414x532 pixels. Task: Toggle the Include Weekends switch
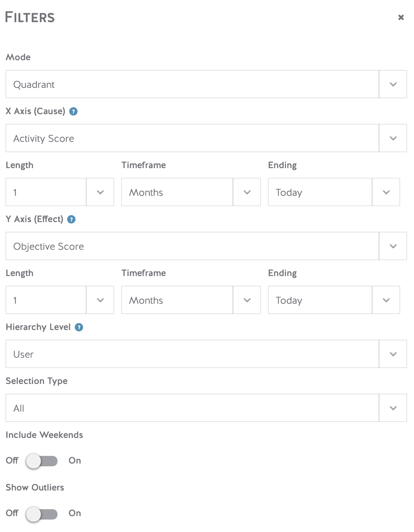[x=42, y=461]
